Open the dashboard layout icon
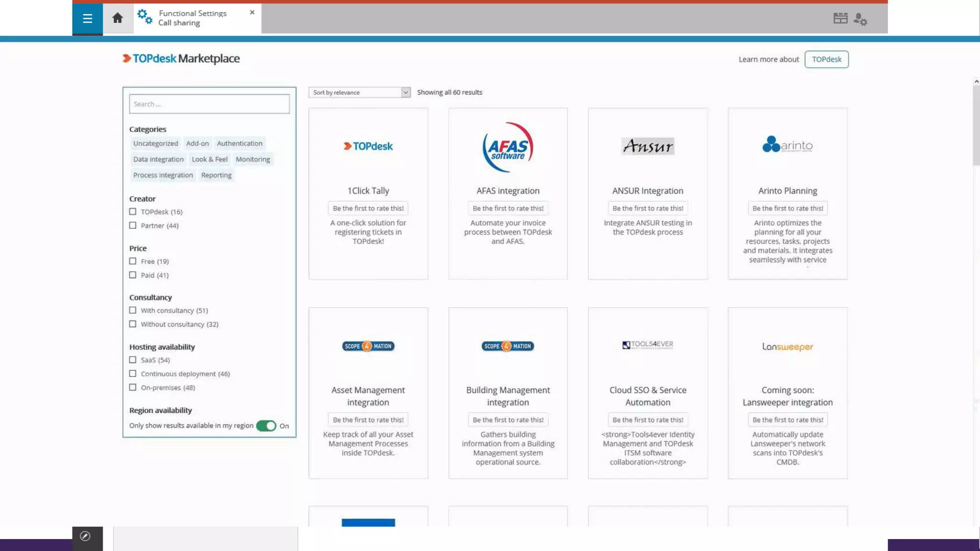 coord(840,18)
